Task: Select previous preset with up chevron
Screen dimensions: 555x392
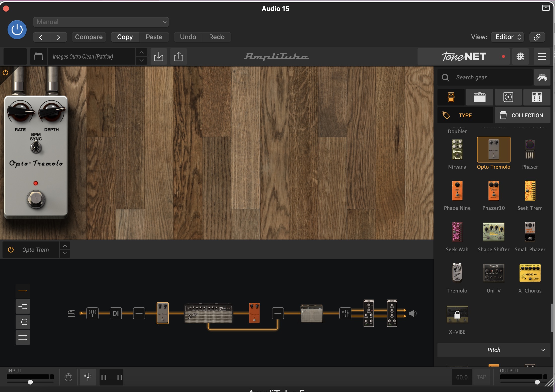Action: tap(142, 53)
